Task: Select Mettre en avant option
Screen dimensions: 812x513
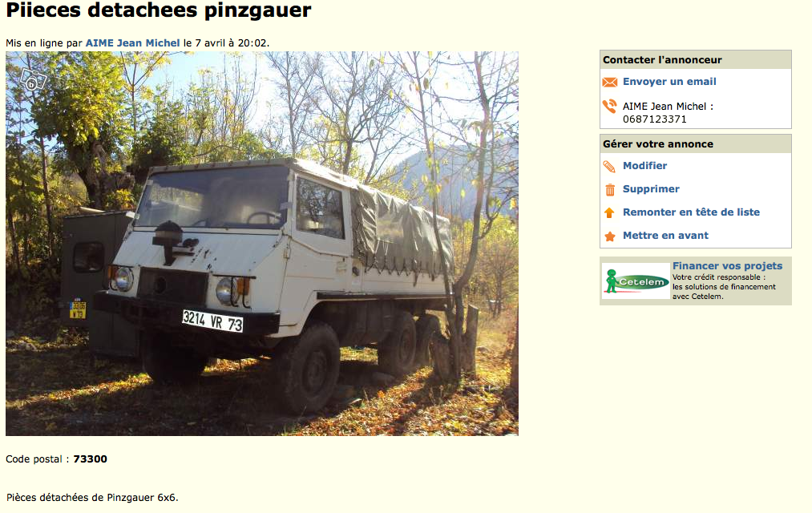Action: click(665, 235)
